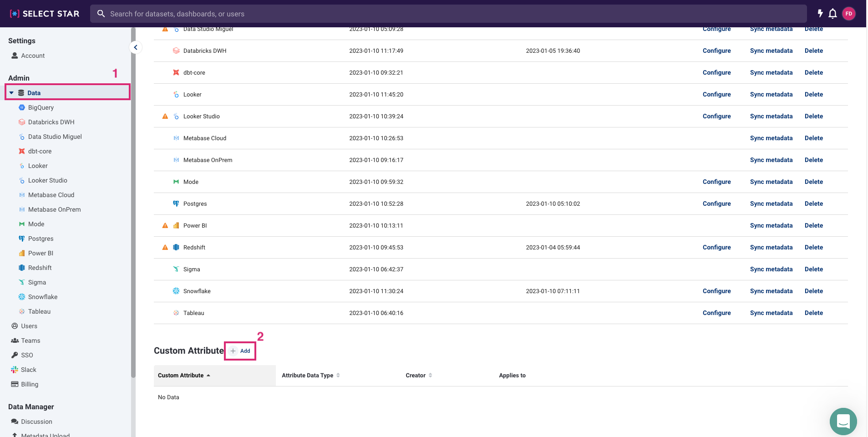868x437 pixels.
Task: Click the Select Star logo
Action: click(x=45, y=14)
